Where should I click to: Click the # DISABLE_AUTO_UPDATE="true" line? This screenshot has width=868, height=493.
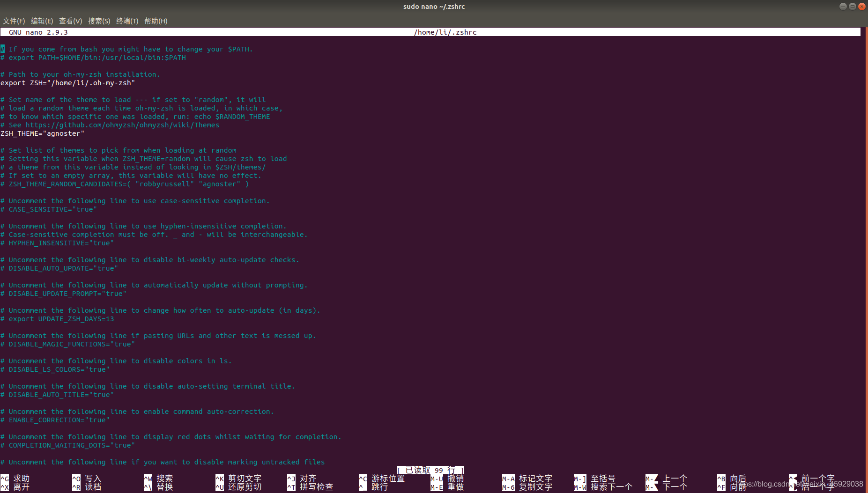click(59, 268)
